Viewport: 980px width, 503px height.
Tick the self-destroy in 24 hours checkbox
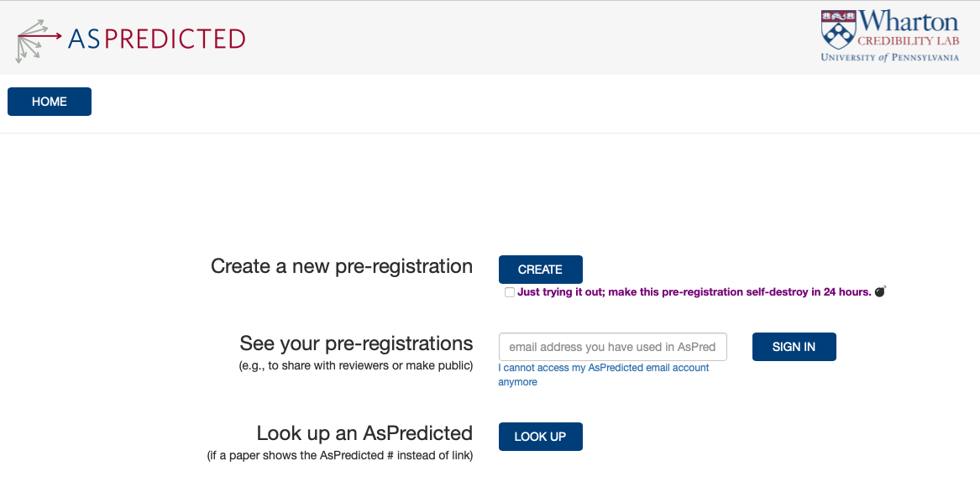[x=510, y=292]
